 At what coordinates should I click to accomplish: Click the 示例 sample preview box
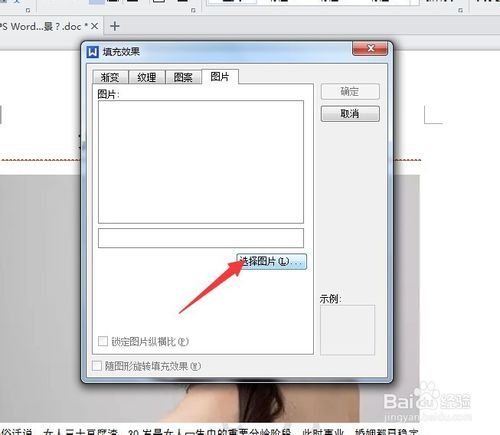347,330
